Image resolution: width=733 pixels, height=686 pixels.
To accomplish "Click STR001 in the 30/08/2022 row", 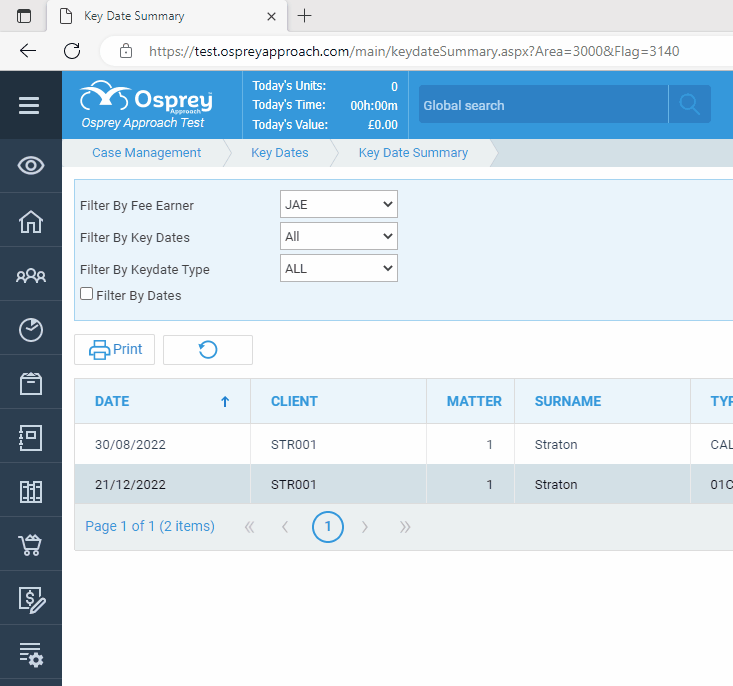I will pyautogui.click(x=294, y=444).
